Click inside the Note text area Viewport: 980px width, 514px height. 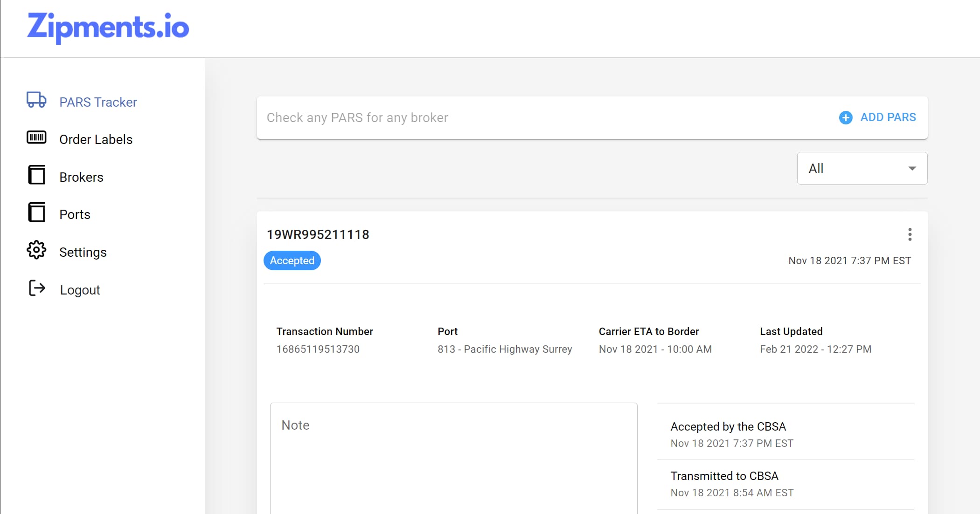coord(453,461)
